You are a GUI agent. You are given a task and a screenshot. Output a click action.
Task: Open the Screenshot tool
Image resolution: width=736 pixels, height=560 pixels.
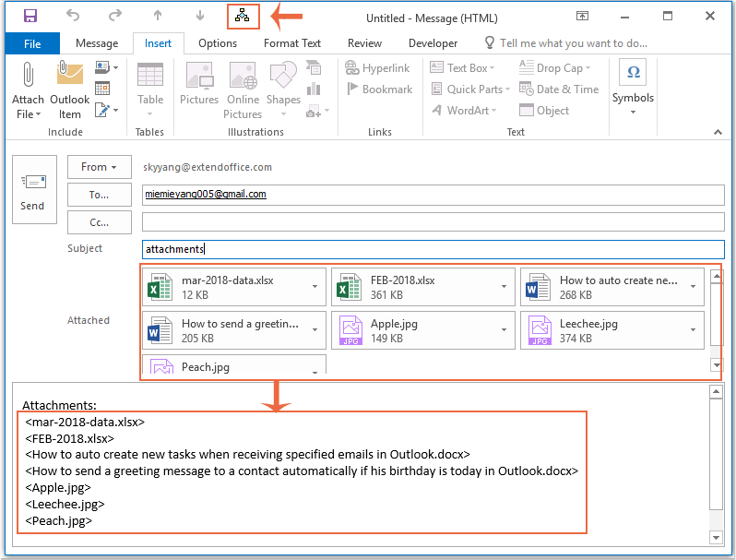[x=318, y=111]
